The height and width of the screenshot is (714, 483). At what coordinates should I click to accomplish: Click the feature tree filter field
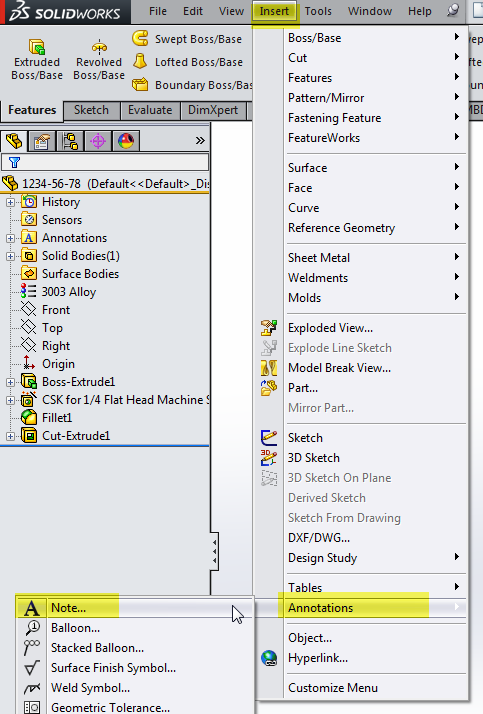click(105, 162)
